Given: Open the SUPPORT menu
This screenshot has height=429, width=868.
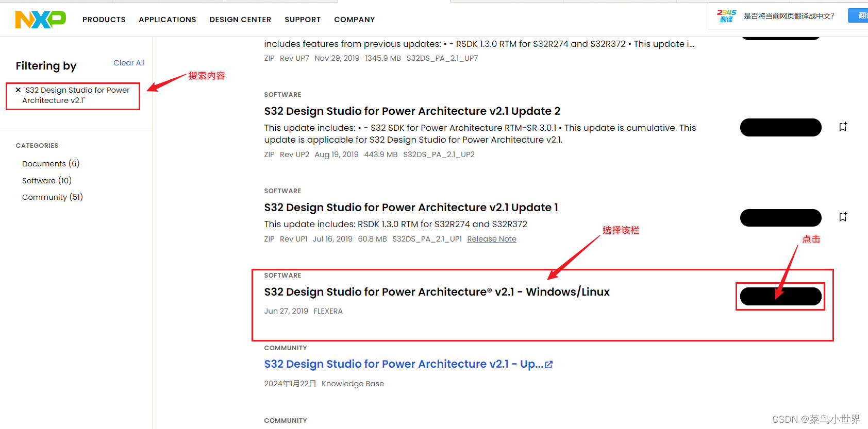Looking at the screenshot, I should coord(303,20).
